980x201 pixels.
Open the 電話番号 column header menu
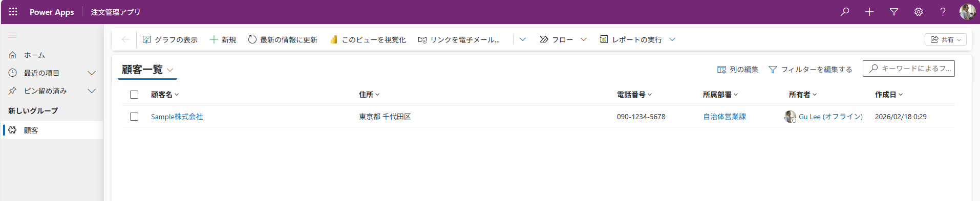[634, 95]
